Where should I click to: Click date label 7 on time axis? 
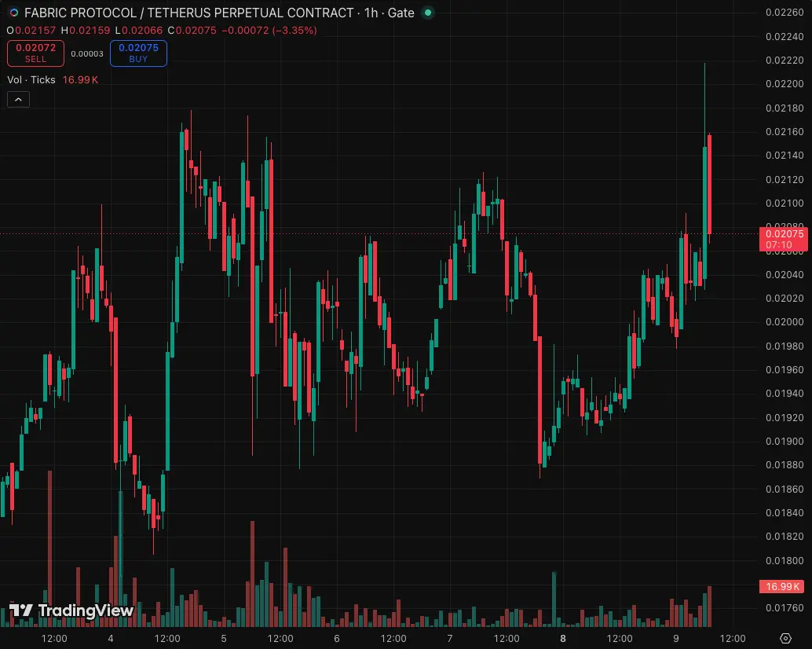pyautogui.click(x=449, y=639)
